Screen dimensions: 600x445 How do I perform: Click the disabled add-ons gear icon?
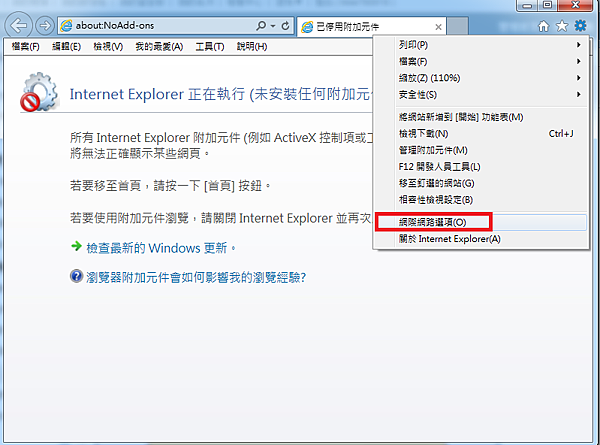coord(39,92)
